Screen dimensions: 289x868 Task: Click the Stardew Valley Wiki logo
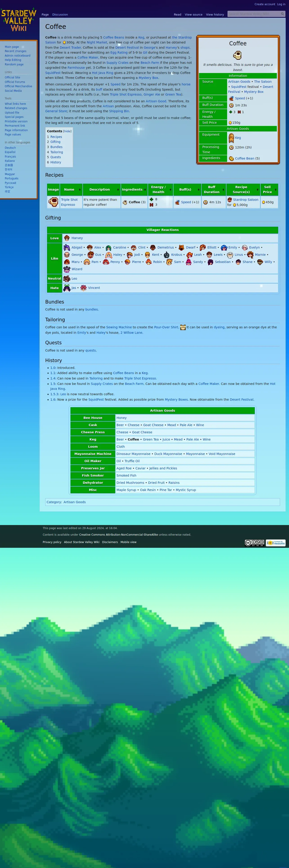[18, 20]
